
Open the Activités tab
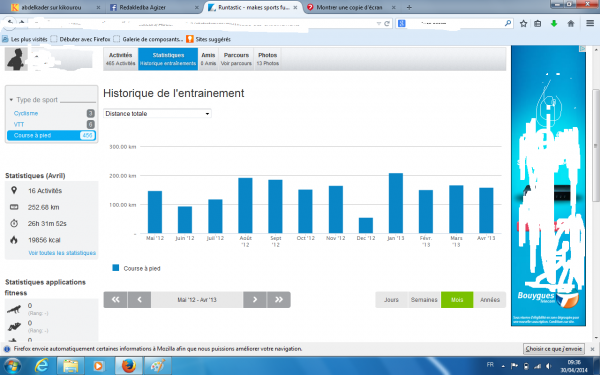[x=121, y=59]
